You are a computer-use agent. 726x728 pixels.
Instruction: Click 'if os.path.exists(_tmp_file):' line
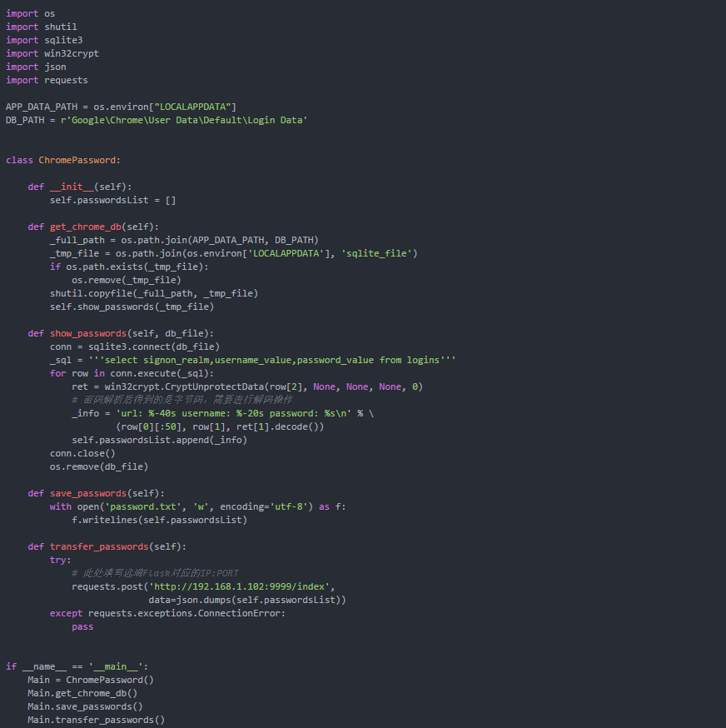pyautogui.click(x=129, y=267)
